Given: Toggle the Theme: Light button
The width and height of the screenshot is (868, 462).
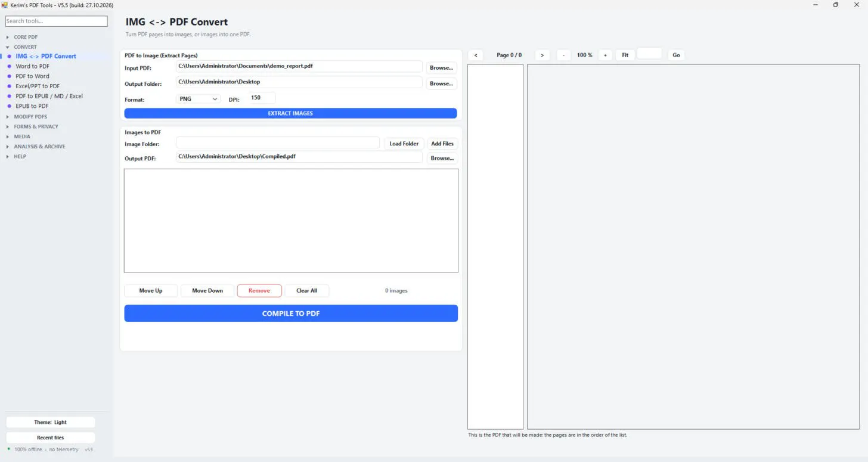Looking at the screenshot, I should pos(51,422).
